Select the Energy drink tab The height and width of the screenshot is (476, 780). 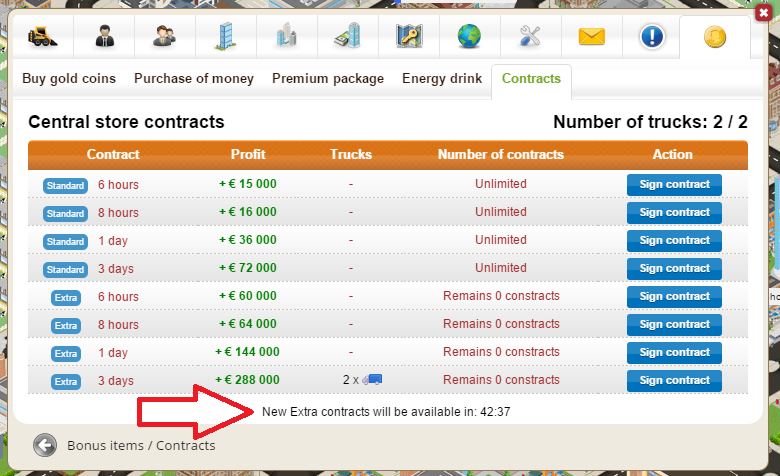(x=442, y=79)
